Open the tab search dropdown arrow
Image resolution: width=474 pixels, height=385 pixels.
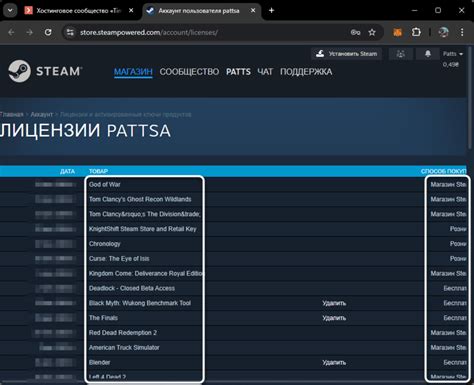coord(10,11)
